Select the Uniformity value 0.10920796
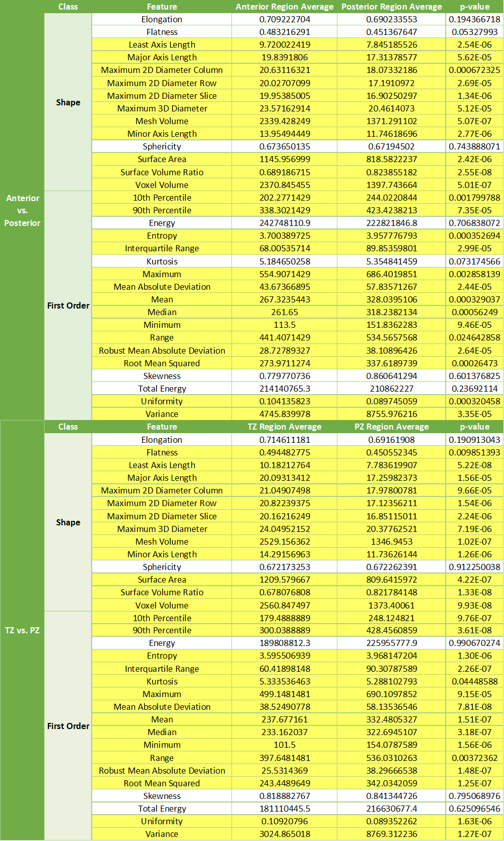Screen dimensions: 504x841 pos(285,821)
